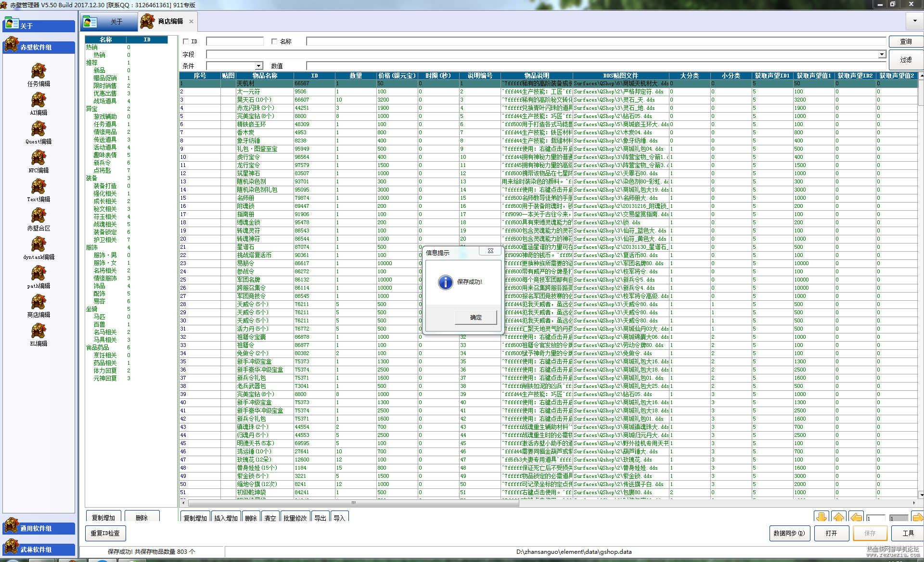The height and width of the screenshot is (562, 924).
Task: Open the Text编辑 editor icon
Action: click(x=38, y=187)
